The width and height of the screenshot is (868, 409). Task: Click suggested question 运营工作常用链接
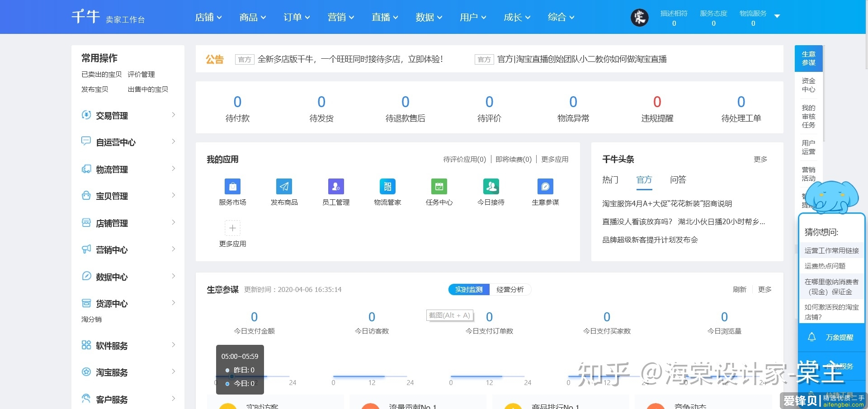[x=831, y=250]
